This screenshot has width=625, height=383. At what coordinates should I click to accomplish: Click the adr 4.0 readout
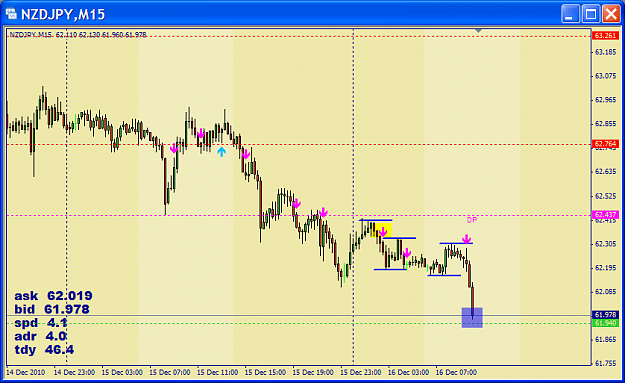coord(41,336)
